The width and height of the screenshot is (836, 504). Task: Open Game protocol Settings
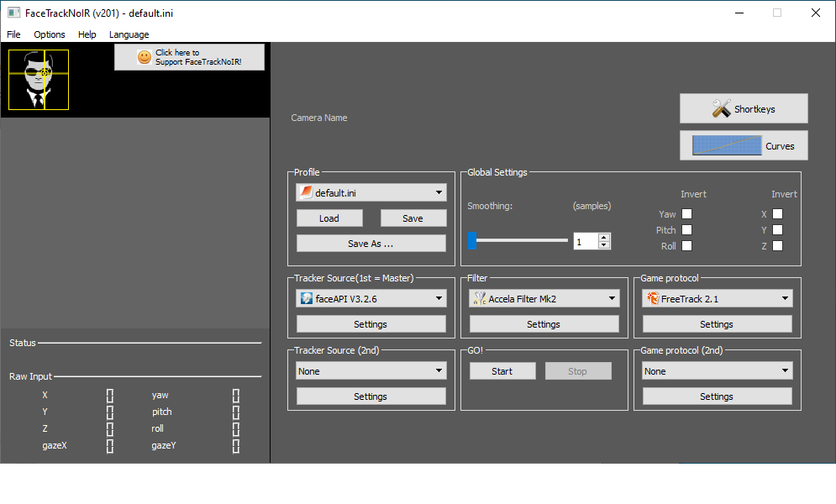(x=717, y=324)
